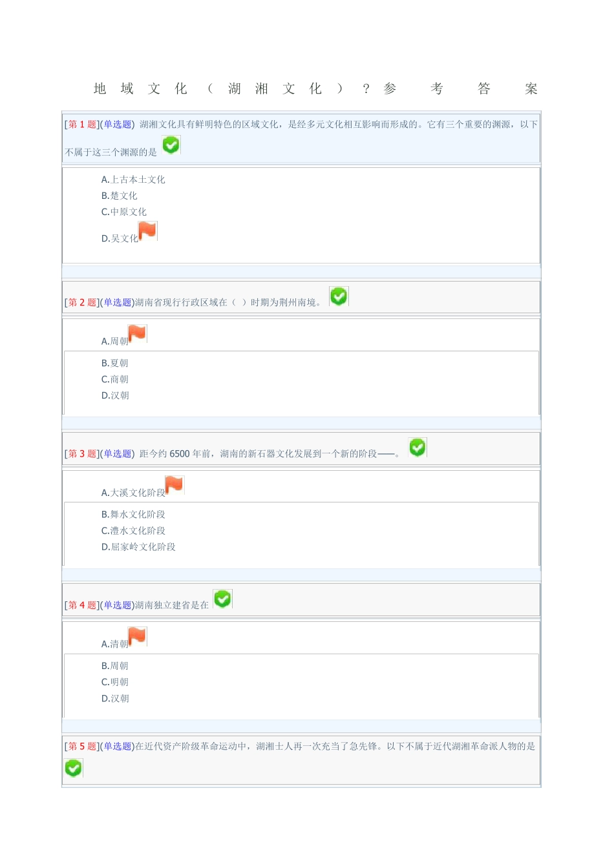
Task: Click the green checkmark icon under question 5
Action: click(x=74, y=768)
